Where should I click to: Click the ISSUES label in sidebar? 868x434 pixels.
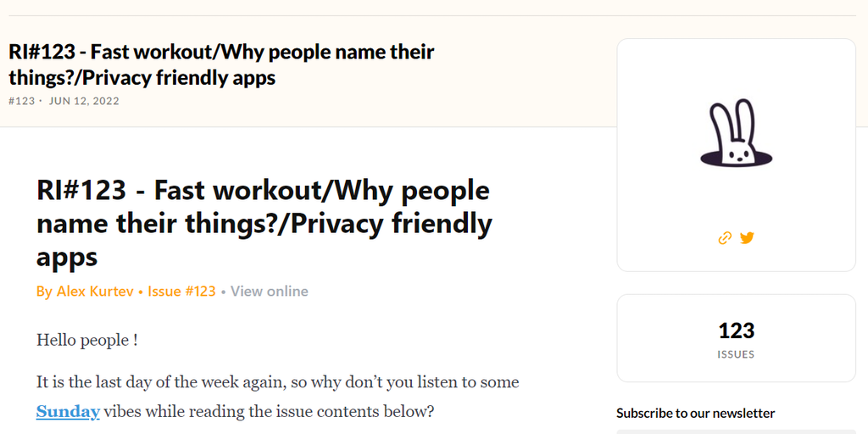(736, 354)
